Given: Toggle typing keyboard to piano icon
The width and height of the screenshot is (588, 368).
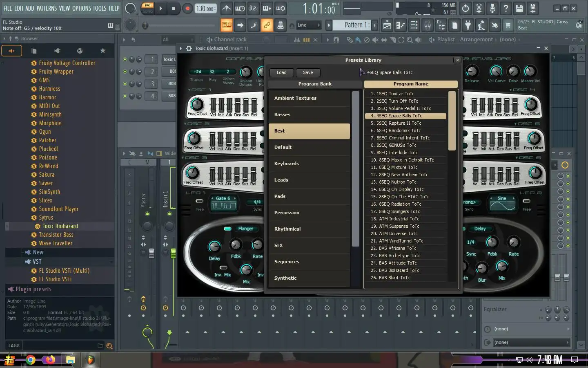Looking at the screenshot, I should pyautogui.click(x=226, y=25).
